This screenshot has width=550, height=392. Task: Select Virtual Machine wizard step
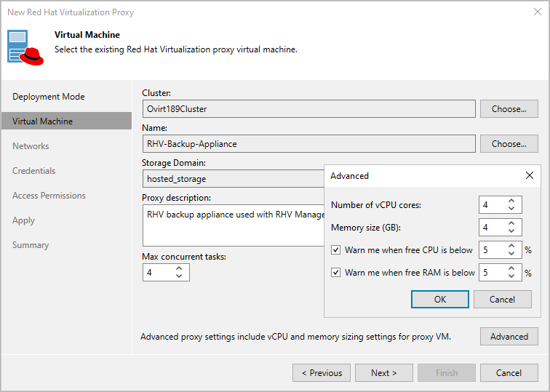(67, 121)
